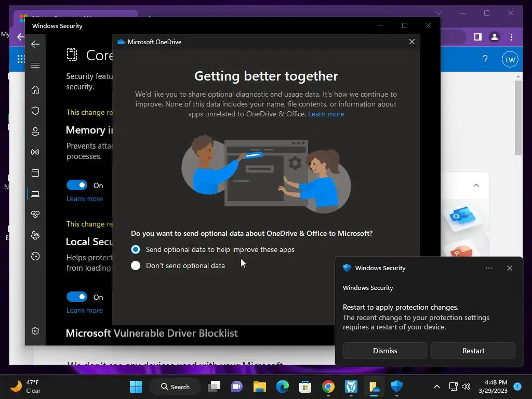Screen dimensions: 532x399
Task: Open Learn more under Local Security
Action: [85, 311]
